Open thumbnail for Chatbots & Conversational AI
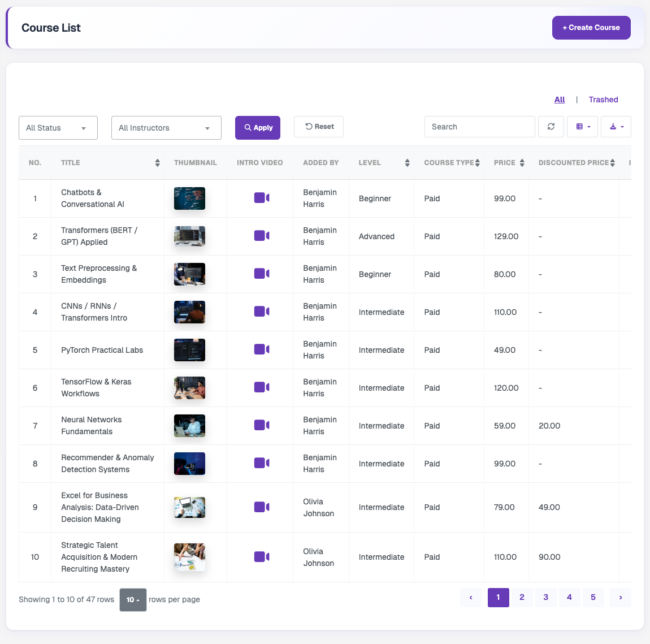 [189, 198]
